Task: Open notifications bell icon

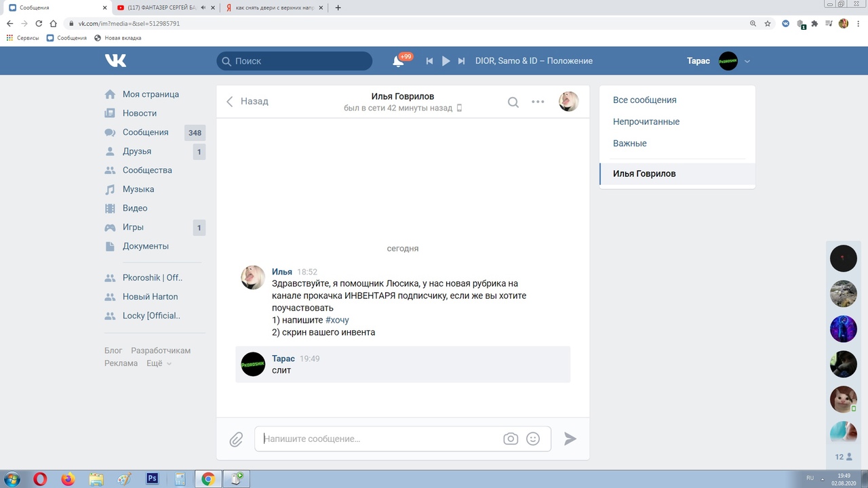Action: coord(398,61)
